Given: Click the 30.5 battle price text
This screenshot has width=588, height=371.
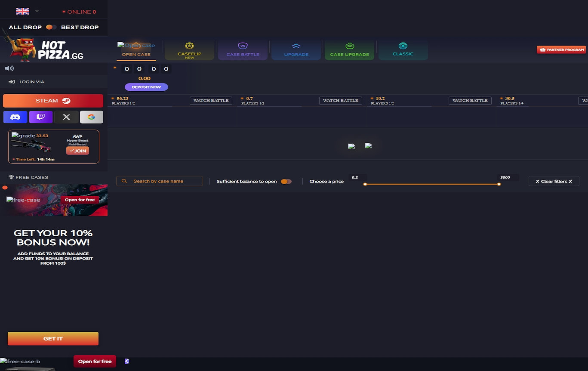Looking at the screenshot, I should (x=510, y=99).
